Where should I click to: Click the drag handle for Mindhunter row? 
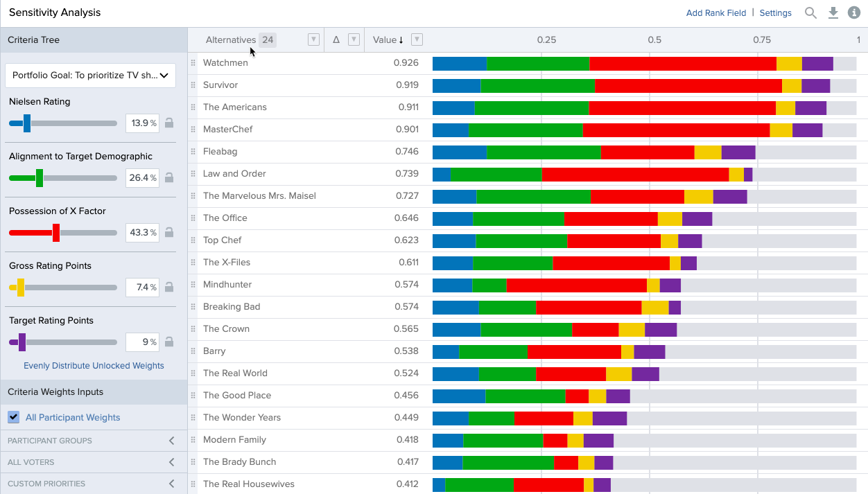(193, 285)
